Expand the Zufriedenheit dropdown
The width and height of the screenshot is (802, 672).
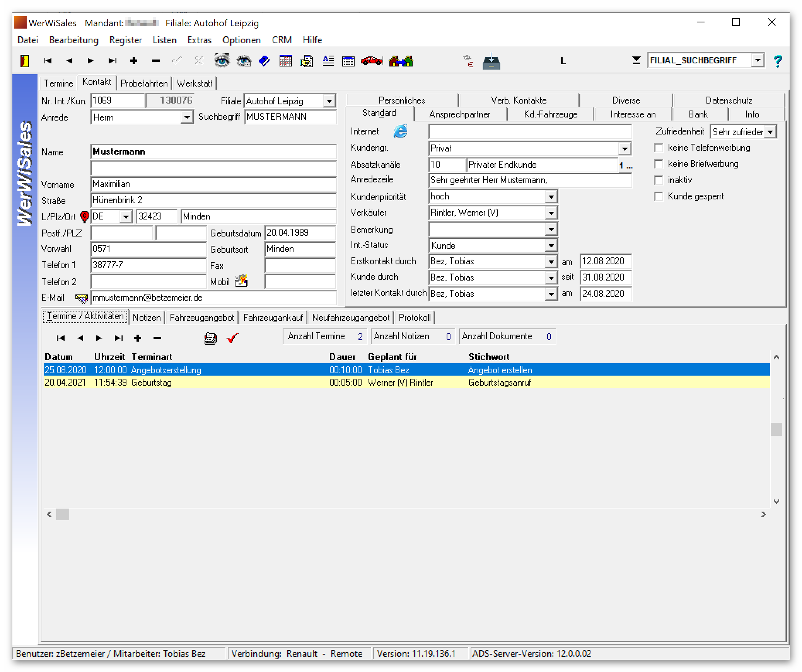770,132
